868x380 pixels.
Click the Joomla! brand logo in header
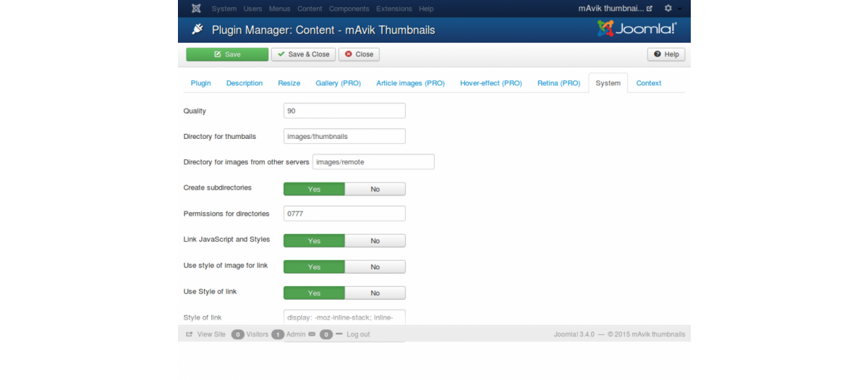coord(637,29)
